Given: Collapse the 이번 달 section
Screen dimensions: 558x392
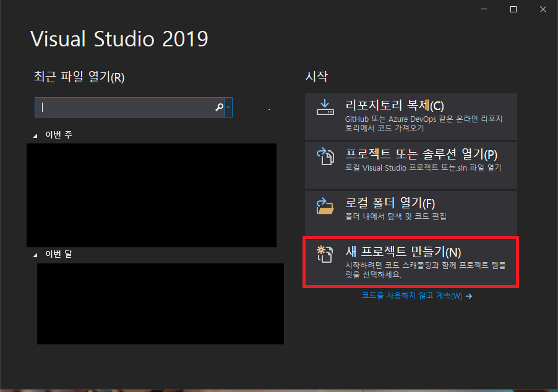Looking at the screenshot, I should (x=35, y=255).
